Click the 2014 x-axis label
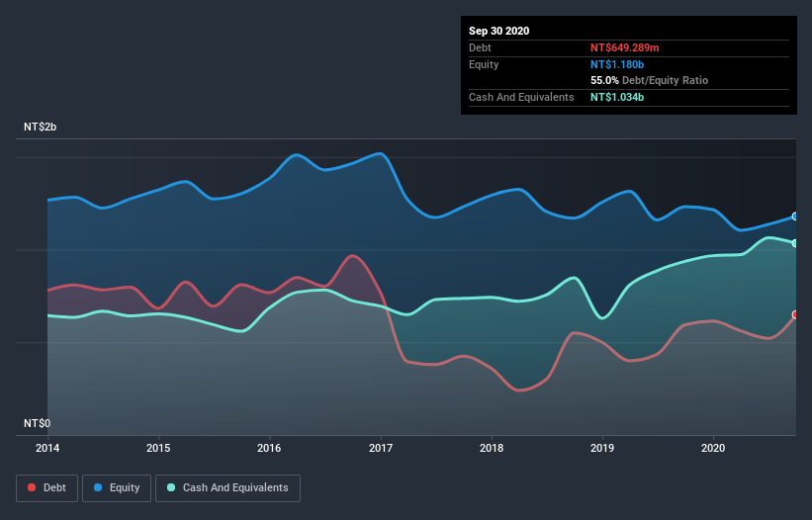The height and width of the screenshot is (520, 812). tap(47, 448)
